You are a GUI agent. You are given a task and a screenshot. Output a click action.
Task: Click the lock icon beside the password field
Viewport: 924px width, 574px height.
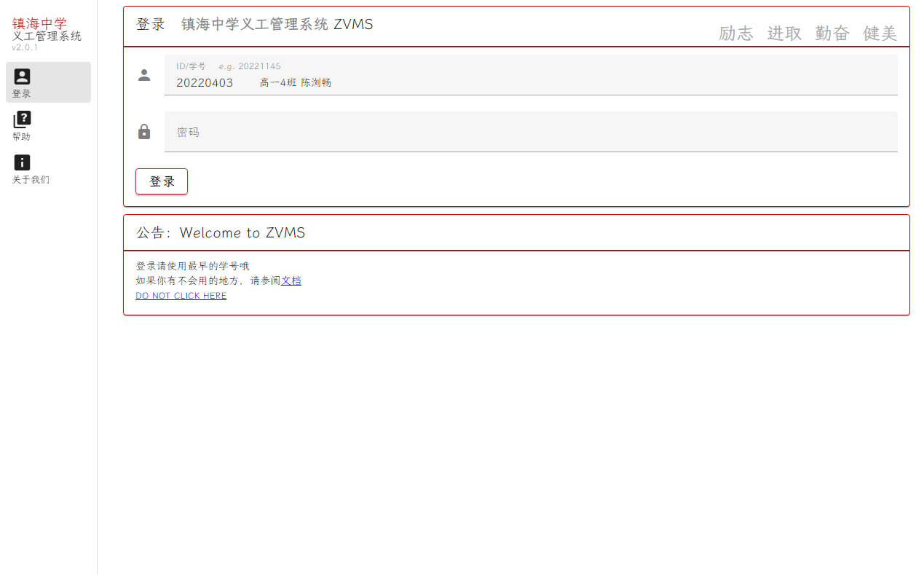click(144, 132)
